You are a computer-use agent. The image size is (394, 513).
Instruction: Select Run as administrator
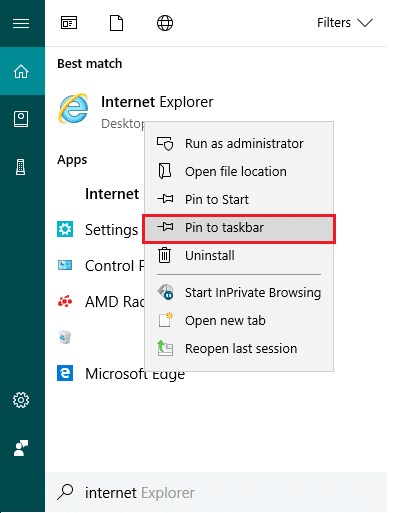point(239,144)
